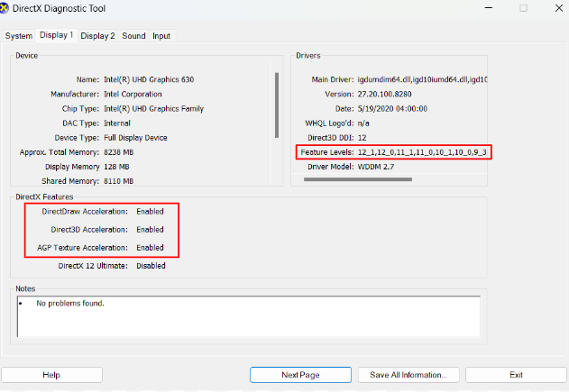Click the Driver Model value WDDM 2.7

coord(376,167)
